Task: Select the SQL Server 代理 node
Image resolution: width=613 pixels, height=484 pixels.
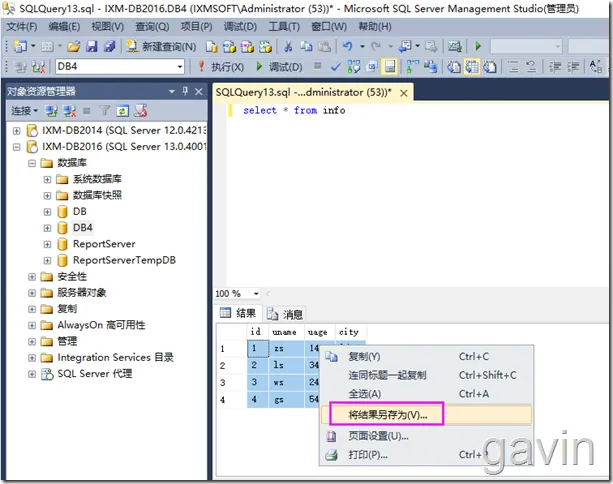Action: (x=95, y=374)
